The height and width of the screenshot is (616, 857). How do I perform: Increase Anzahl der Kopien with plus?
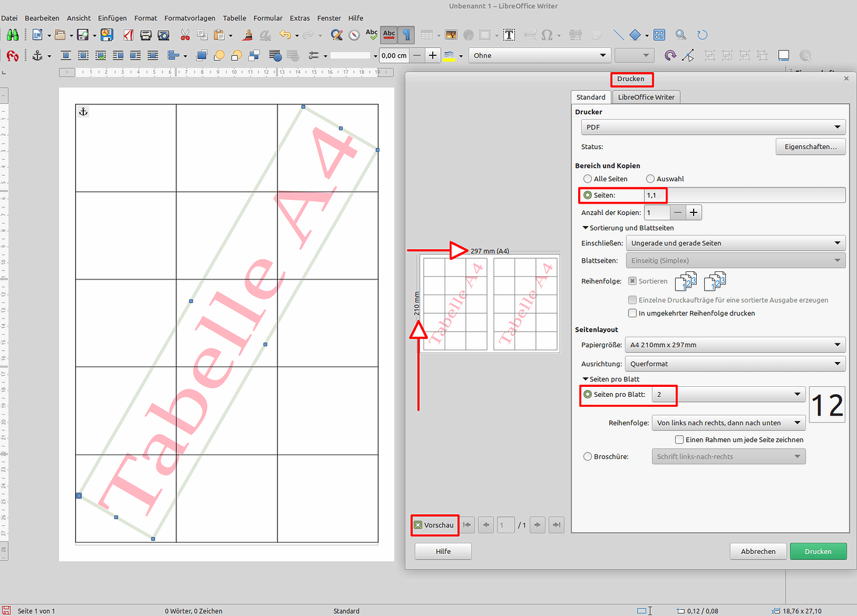click(694, 212)
